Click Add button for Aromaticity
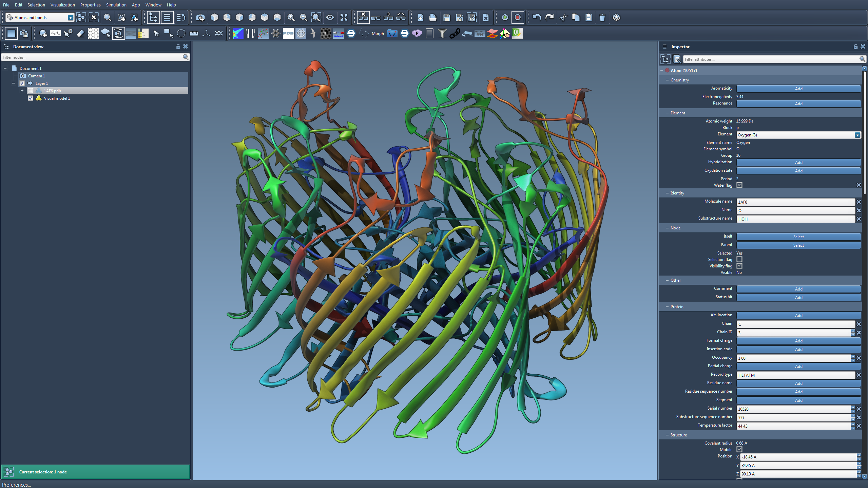Image resolution: width=868 pixels, height=488 pixels. click(798, 89)
